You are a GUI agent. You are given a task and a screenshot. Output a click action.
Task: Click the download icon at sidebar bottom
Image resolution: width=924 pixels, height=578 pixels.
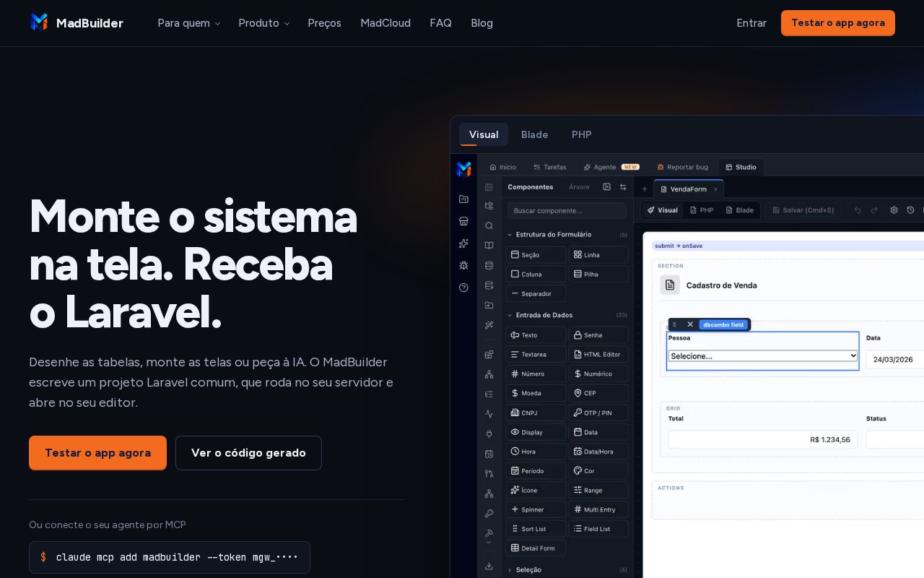[x=489, y=566]
